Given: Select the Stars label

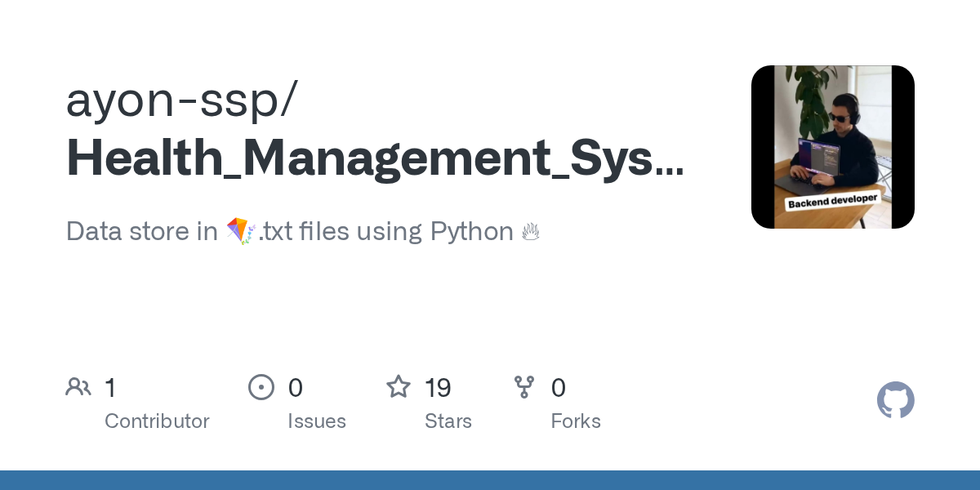Looking at the screenshot, I should tap(448, 421).
